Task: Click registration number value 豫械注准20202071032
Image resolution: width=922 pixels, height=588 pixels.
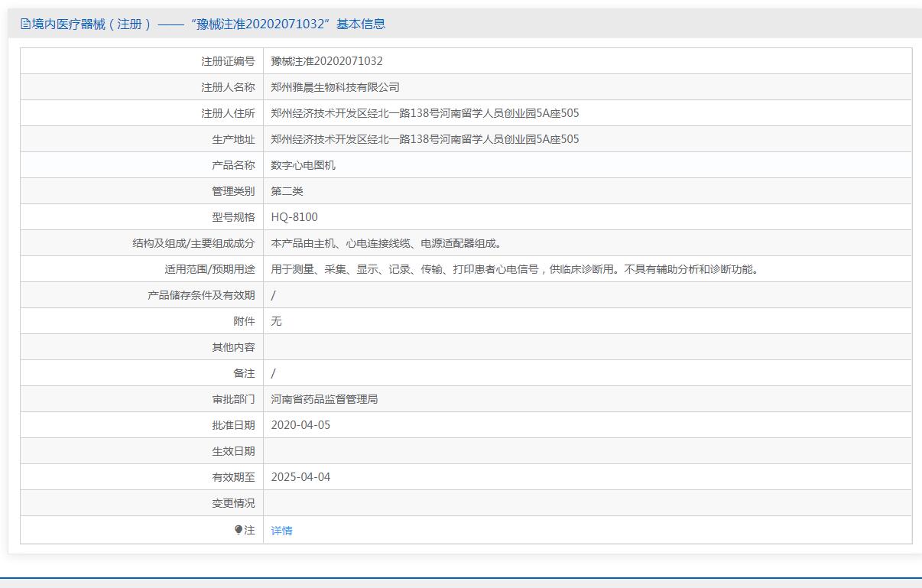Action: [x=326, y=61]
